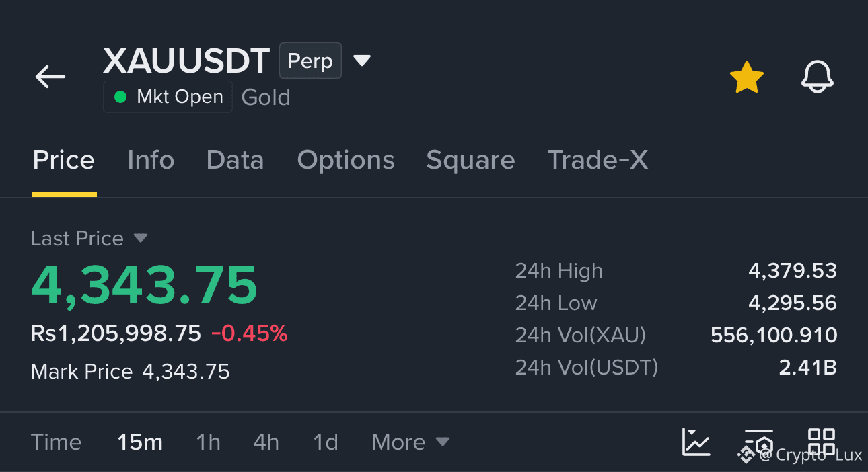Click the Perp contract badge
This screenshot has width=868, height=472.
click(x=310, y=61)
